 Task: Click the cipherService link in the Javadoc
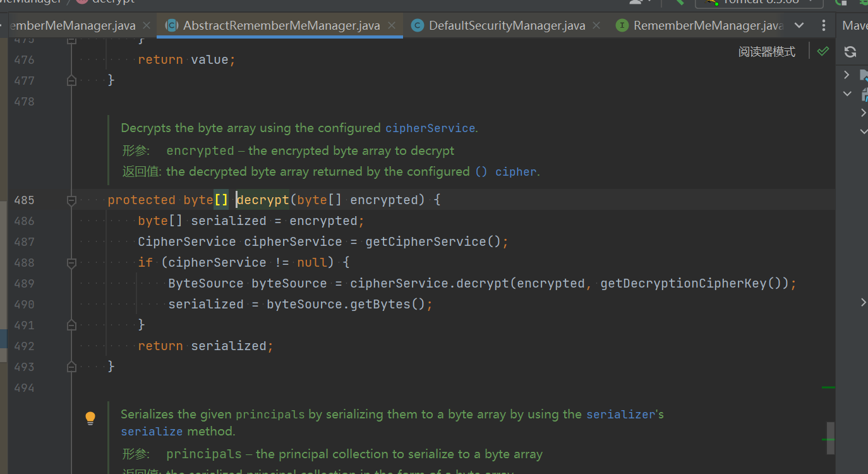pos(430,128)
